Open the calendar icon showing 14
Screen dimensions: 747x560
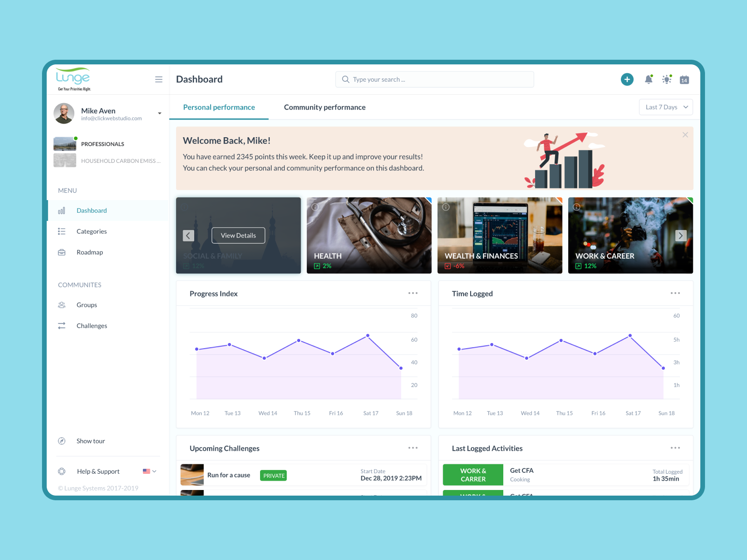click(684, 80)
